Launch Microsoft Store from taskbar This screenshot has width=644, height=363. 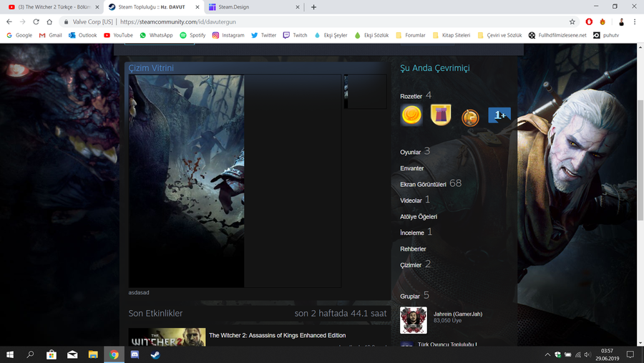pyautogui.click(x=52, y=354)
